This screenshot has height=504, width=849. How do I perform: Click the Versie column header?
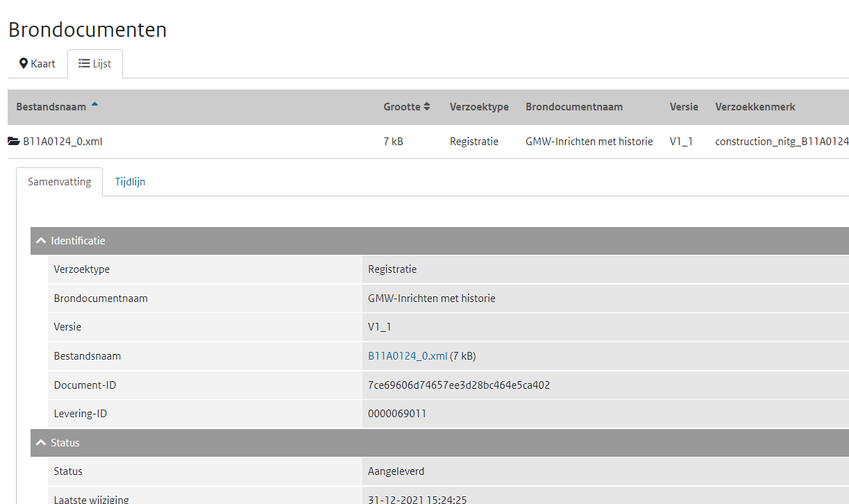(x=684, y=107)
